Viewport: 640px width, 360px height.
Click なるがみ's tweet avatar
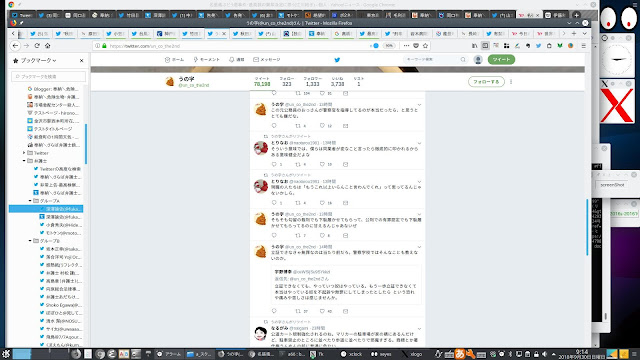point(260,333)
